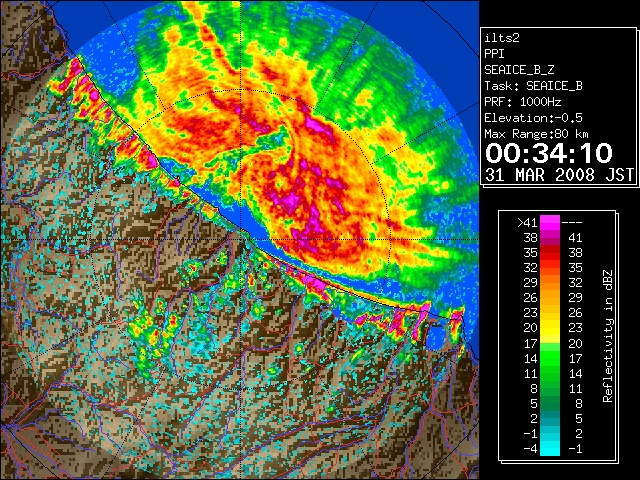Click the radar center at the range-ring crosshair
The width and height of the screenshot is (640, 480).
coord(240,239)
